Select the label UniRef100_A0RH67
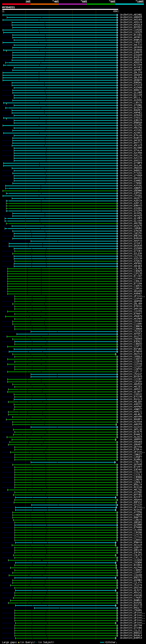 [131, 294]
